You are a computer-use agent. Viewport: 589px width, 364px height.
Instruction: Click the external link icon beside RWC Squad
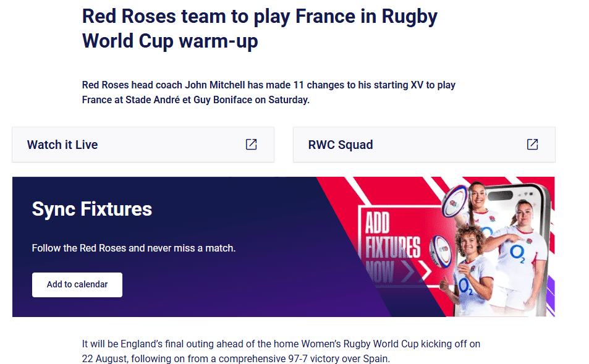pyautogui.click(x=532, y=144)
